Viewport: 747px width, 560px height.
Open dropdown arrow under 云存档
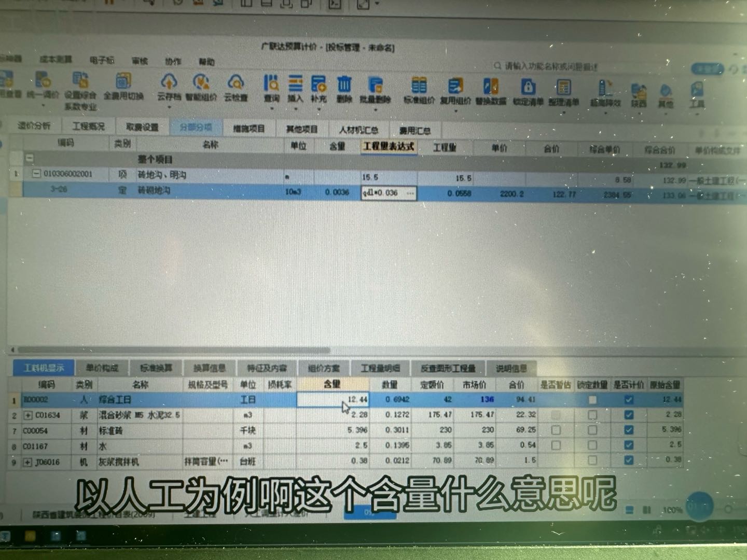coord(169,107)
